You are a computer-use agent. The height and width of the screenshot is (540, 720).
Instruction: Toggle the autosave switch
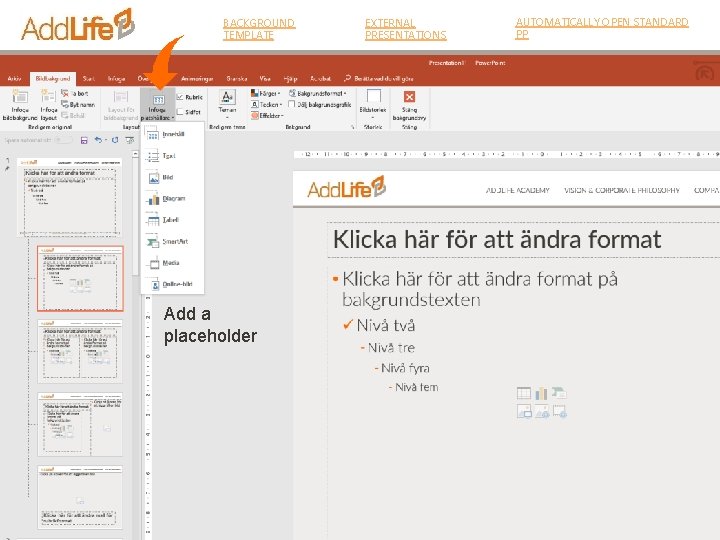(63, 140)
